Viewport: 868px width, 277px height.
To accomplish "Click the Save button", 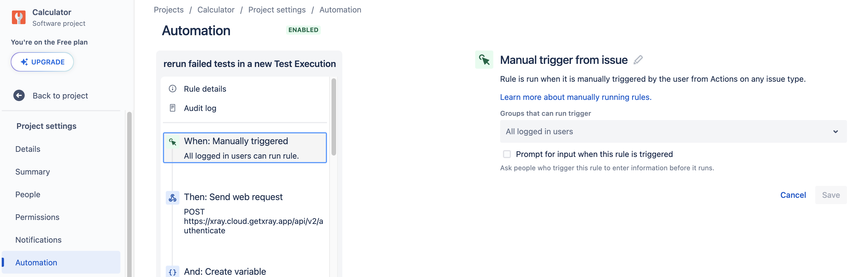I will coord(831,195).
